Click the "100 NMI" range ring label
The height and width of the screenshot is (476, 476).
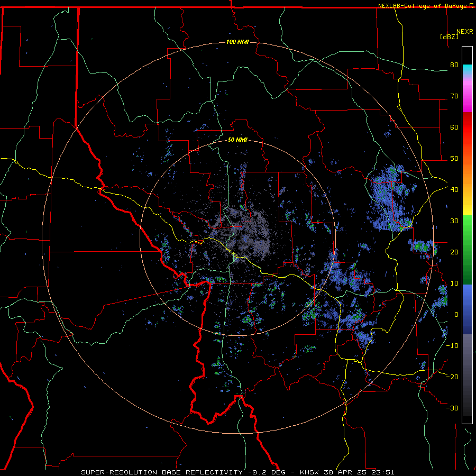pos(237,42)
